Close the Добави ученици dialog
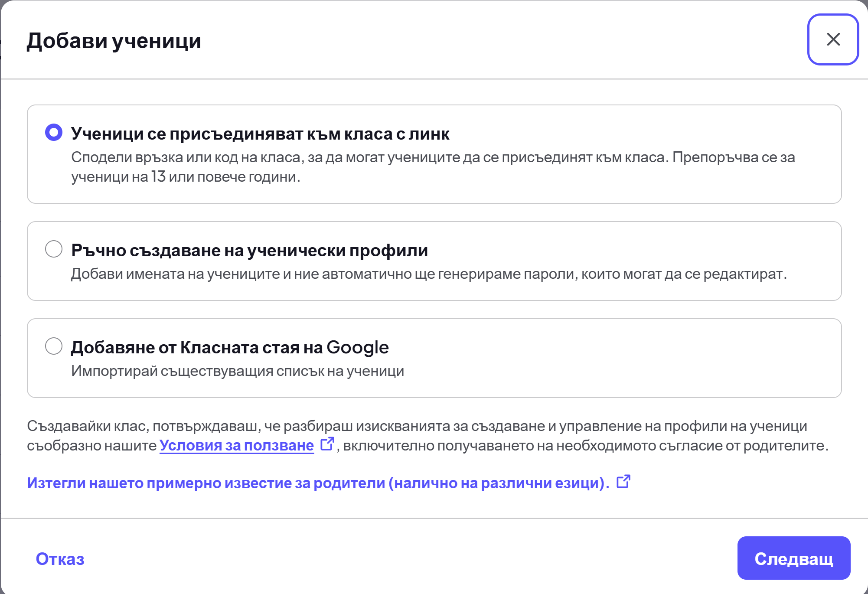This screenshot has width=868, height=594. (x=833, y=39)
